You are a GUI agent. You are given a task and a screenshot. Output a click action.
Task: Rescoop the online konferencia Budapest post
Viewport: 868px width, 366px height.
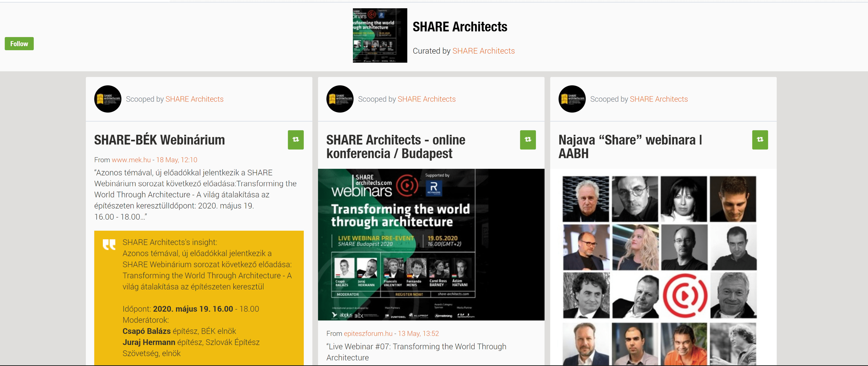coord(528,140)
